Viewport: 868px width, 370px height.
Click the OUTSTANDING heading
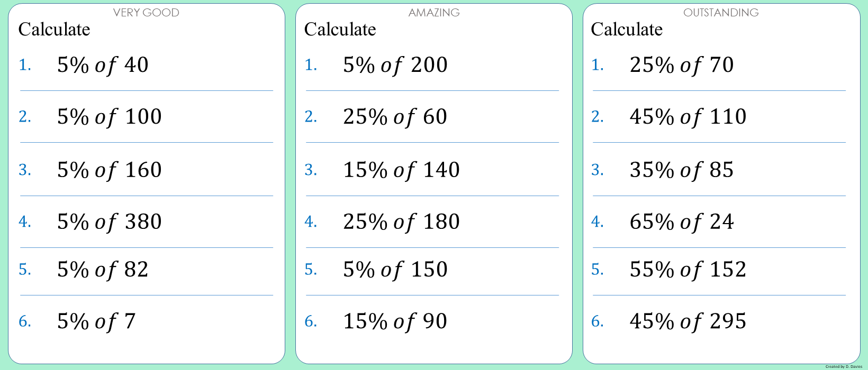tap(721, 13)
